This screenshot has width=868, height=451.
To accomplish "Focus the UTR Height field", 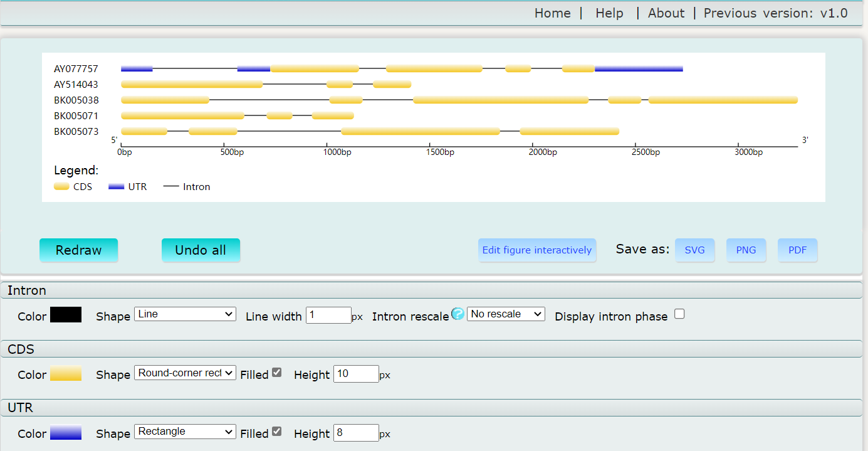I will (x=356, y=433).
